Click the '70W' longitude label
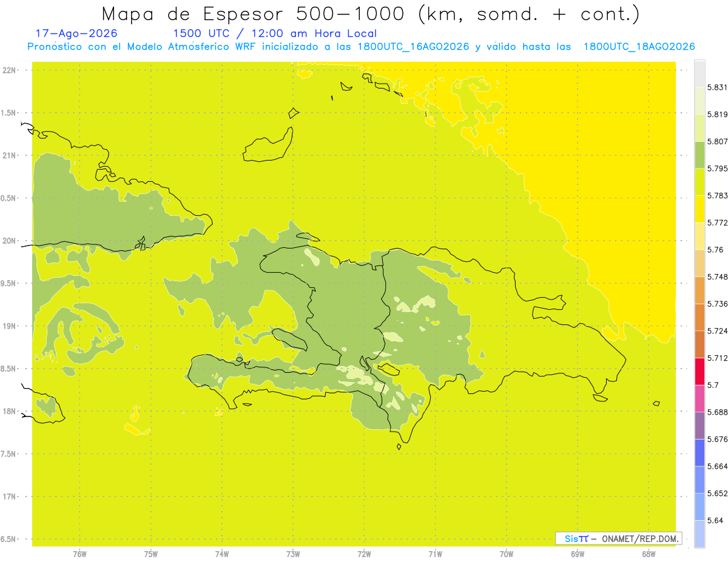728x562 pixels. 506,554
